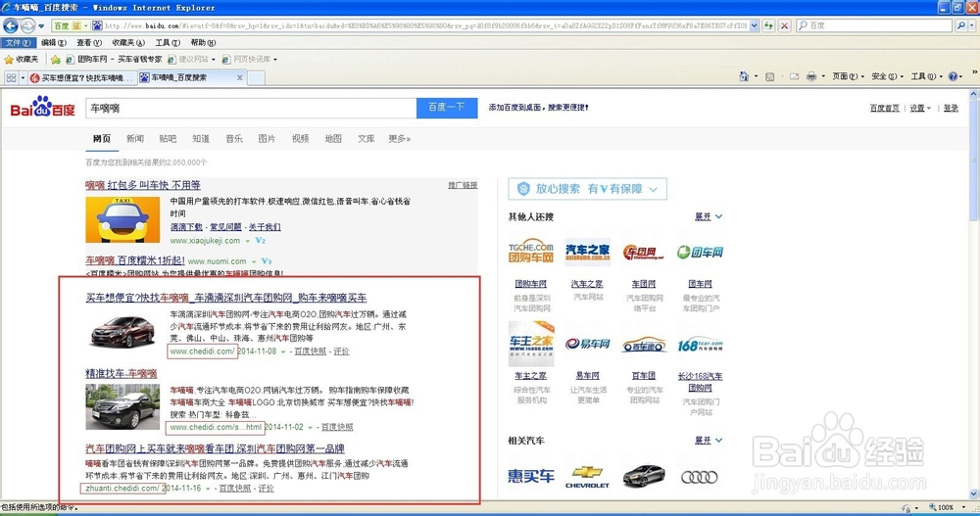Click the 百度首页 link

click(x=884, y=108)
